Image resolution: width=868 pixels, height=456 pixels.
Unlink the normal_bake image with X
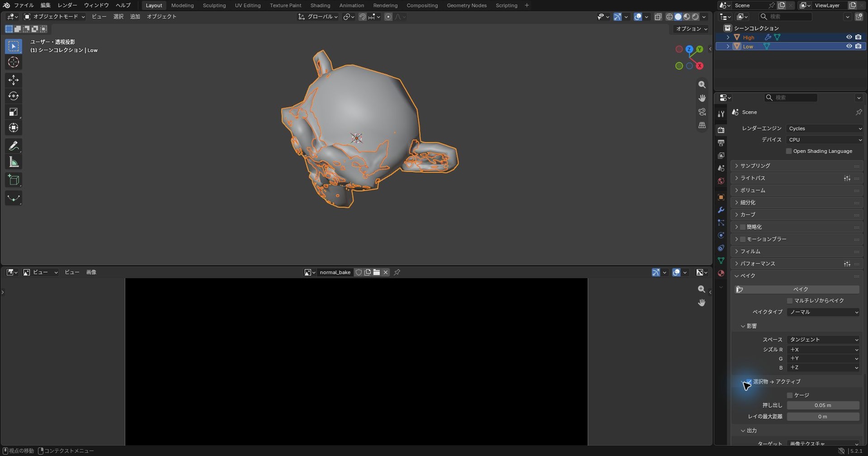pyautogui.click(x=386, y=272)
